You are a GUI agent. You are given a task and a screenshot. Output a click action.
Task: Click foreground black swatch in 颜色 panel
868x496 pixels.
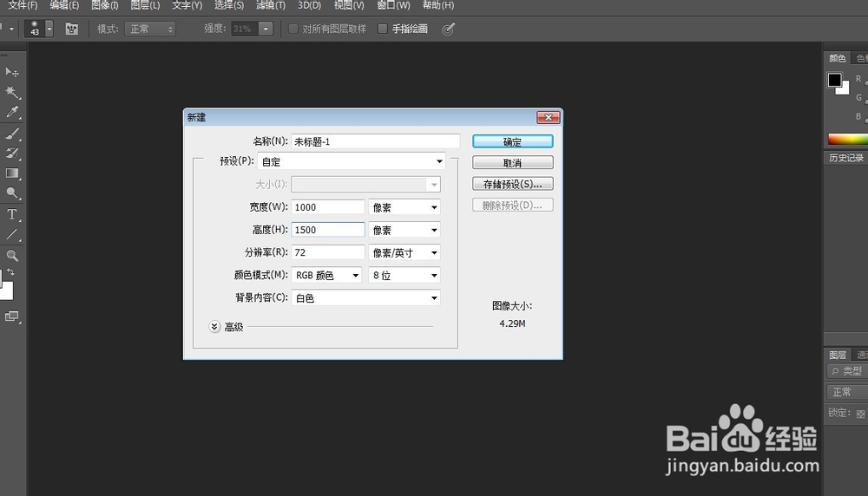tap(834, 80)
